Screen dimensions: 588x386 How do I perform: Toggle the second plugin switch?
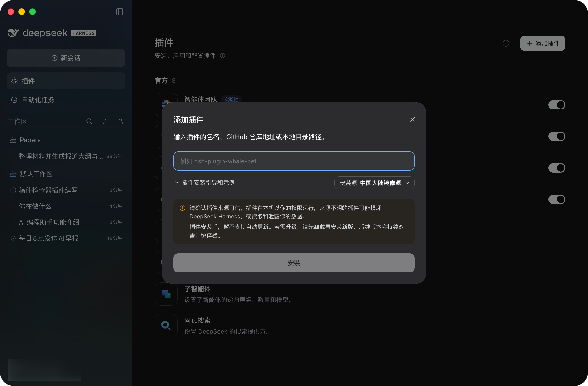point(557,136)
